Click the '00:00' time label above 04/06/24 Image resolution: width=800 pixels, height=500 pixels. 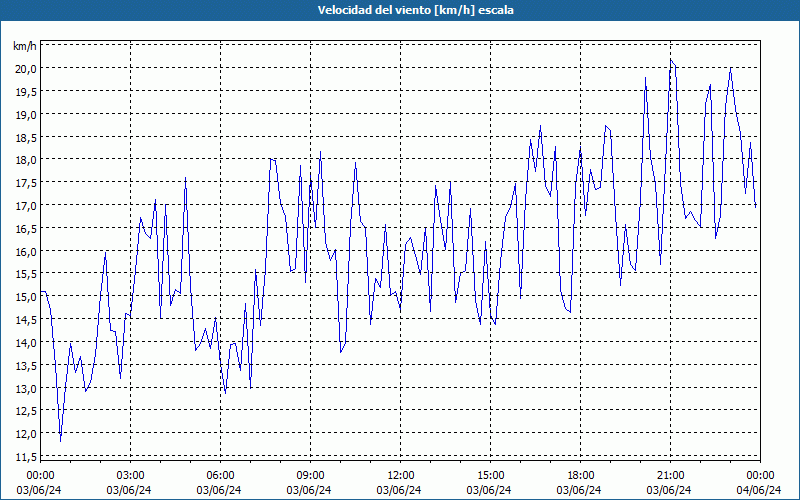click(760, 476)
